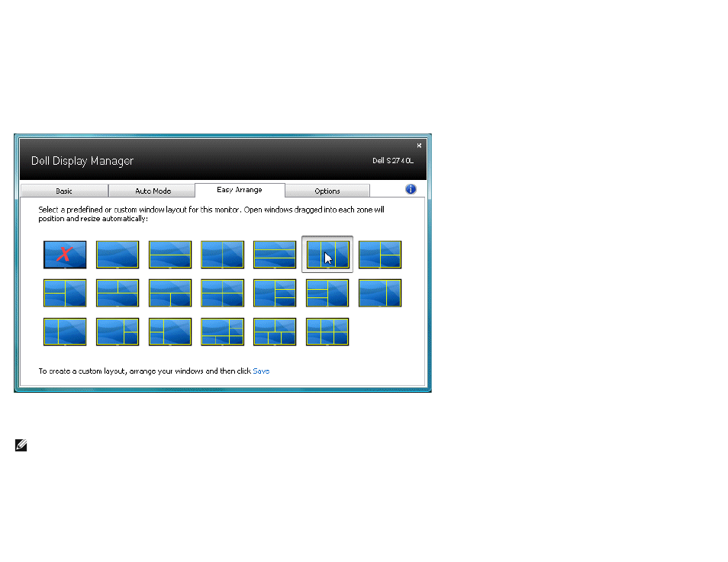Choose the narrow split left column with wide right zone layout
Screen dimensions: 728x562
170,332
